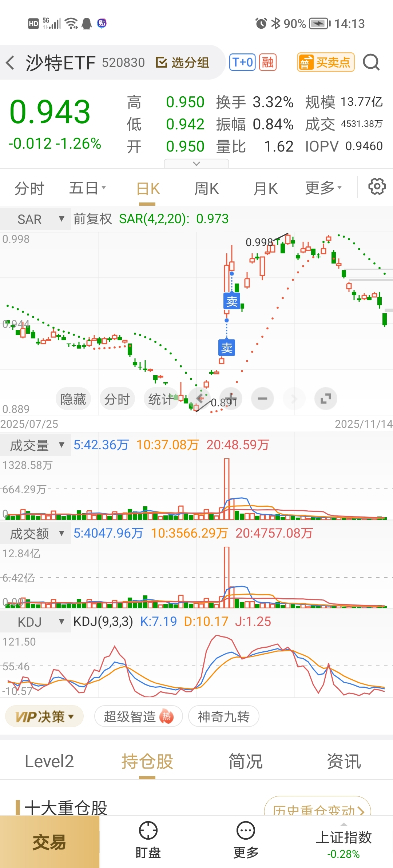This screenshot has width=393, height=868.
Task: Select 神奇九转 indicator chip
Action: pyautogui.click(x=223, y=716)
